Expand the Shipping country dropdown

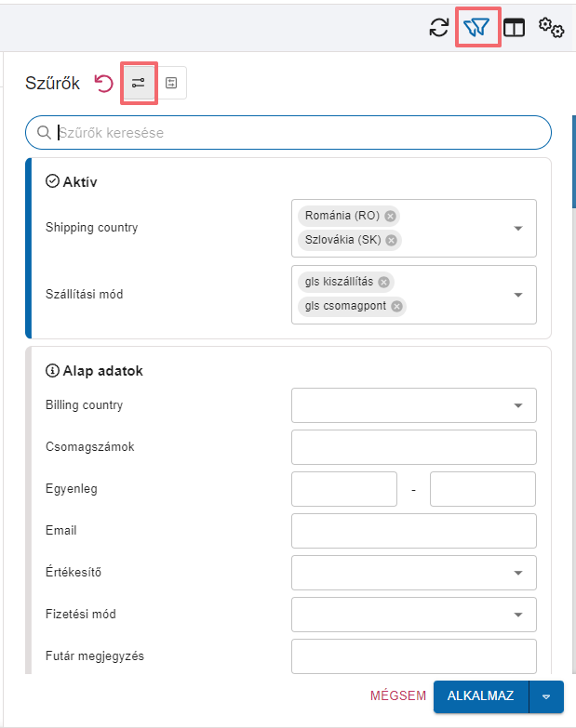518,229
